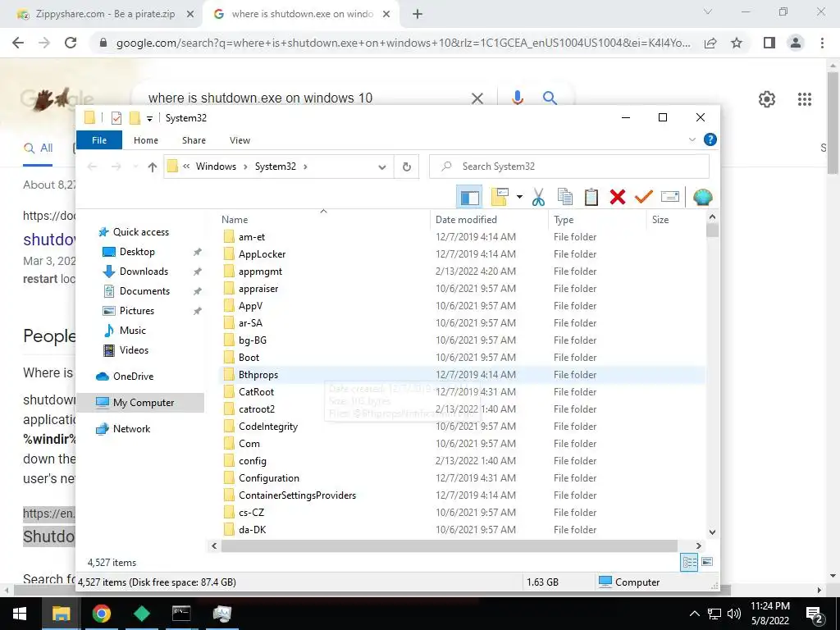Open Google settings gear
This screenshot has width=840, height=630.
coord(767,99)
